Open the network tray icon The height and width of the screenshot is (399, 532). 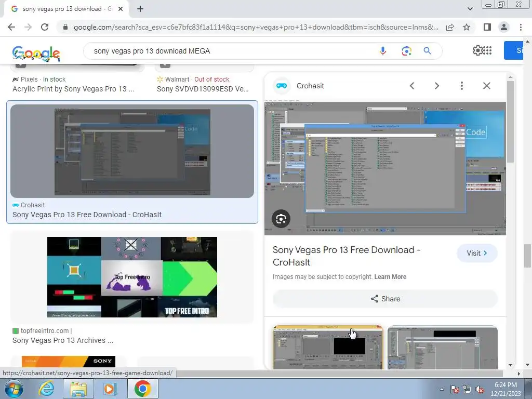(467, 390)
